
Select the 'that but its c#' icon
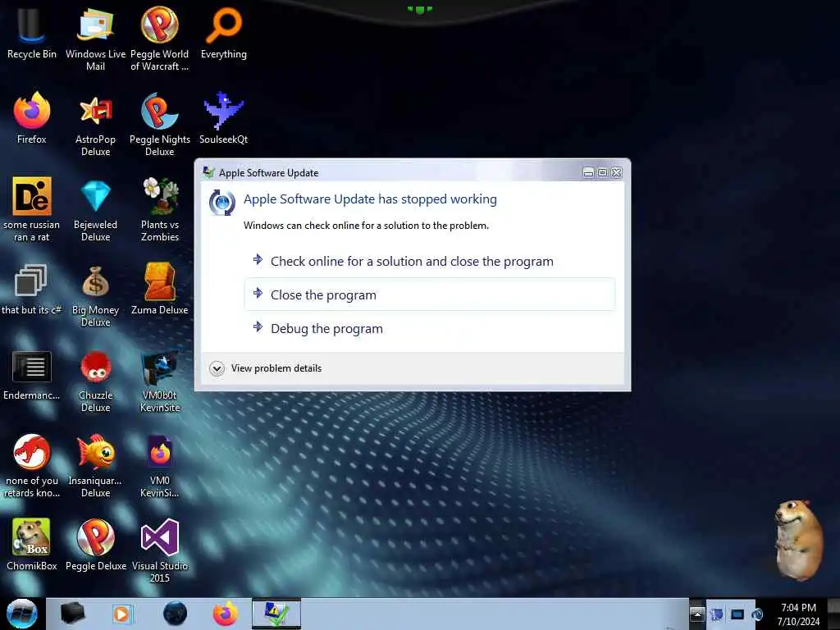[31, 290]
